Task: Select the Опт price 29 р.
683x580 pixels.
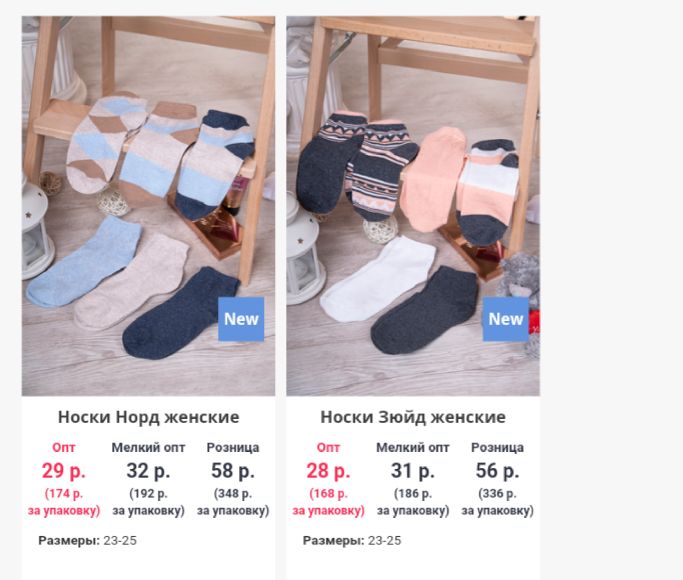Action: click(x=64, y=471)
